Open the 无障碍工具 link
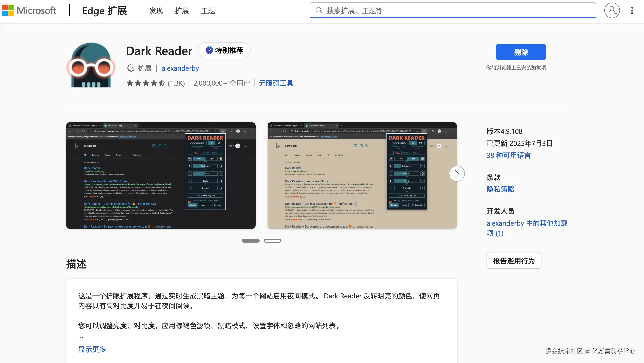Viewport: 644px width, 363px height. tap(276, 83)
